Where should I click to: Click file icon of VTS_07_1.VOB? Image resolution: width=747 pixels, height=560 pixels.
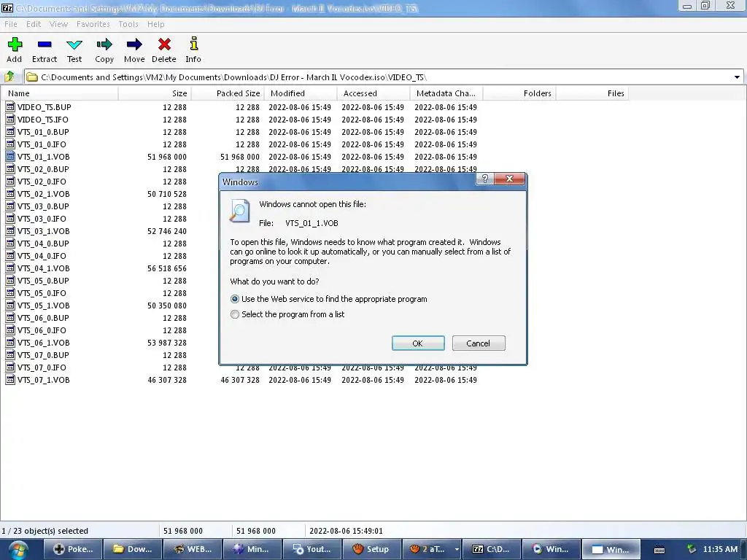(10, 379)
